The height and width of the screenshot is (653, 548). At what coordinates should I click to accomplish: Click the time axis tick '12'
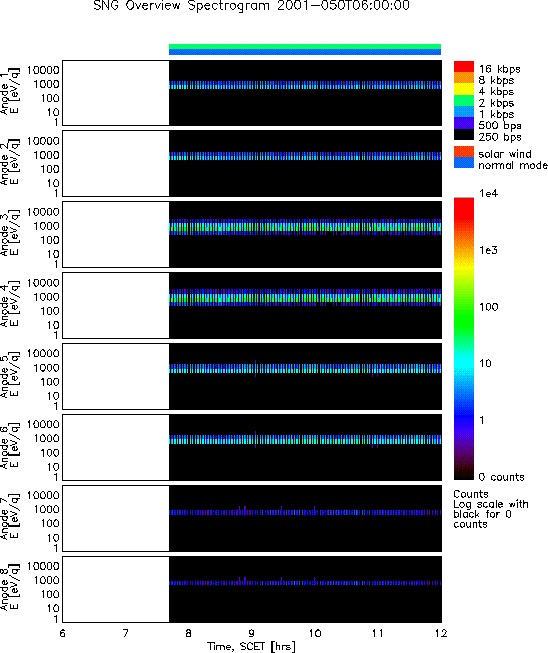[x=441, y=633]
